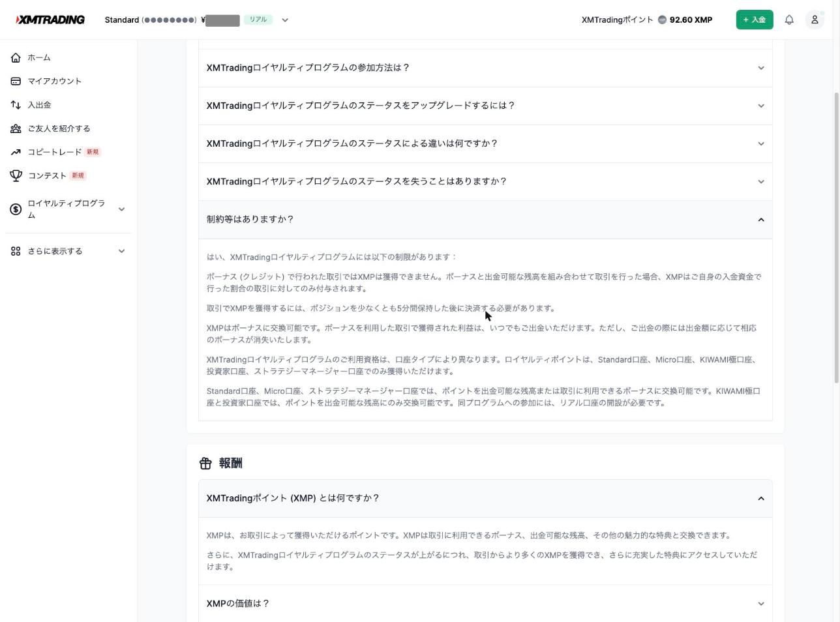Expand XMPの価値は？ chevron
The image size is (840, 622).
pyautogui.click(x=760, y=604)
